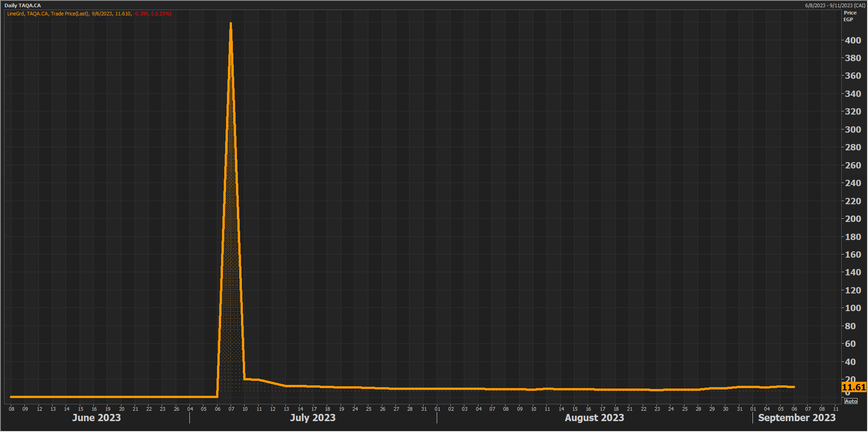Click the 260 price axis label
Viewport: 868px width, 432px height.
(853, 165)
